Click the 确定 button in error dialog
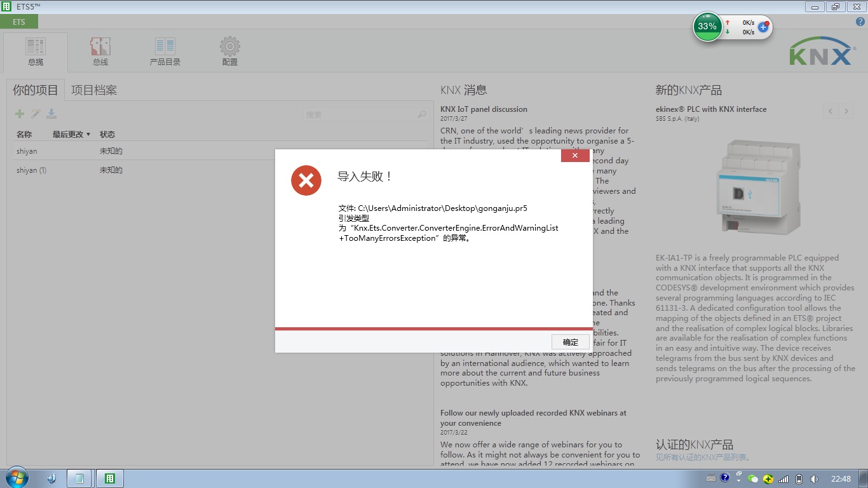The width and height of the screenshot is (868, 488). click(x=570, y=342)
